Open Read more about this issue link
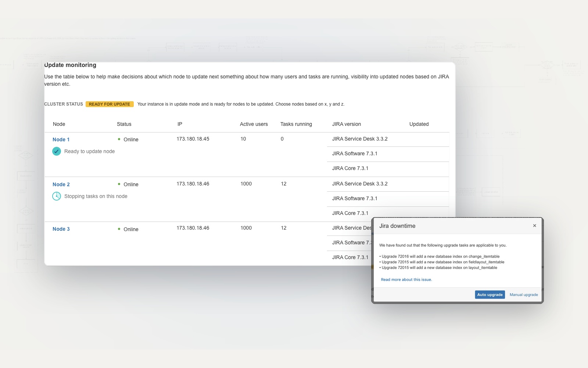 click(406, 280)
